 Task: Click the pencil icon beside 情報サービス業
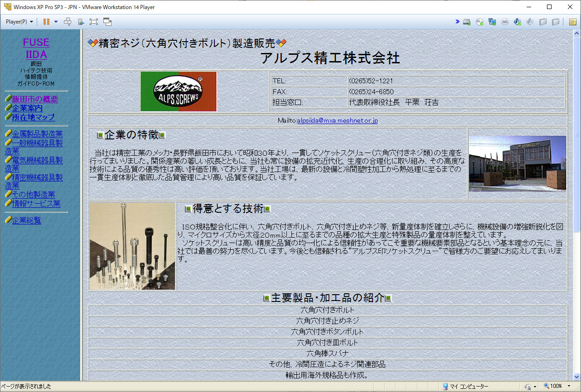click(8, 203)
